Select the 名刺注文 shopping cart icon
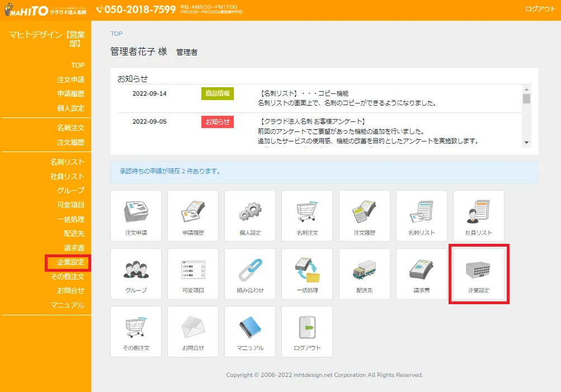The image size is (561, 392). pos(307,216)
